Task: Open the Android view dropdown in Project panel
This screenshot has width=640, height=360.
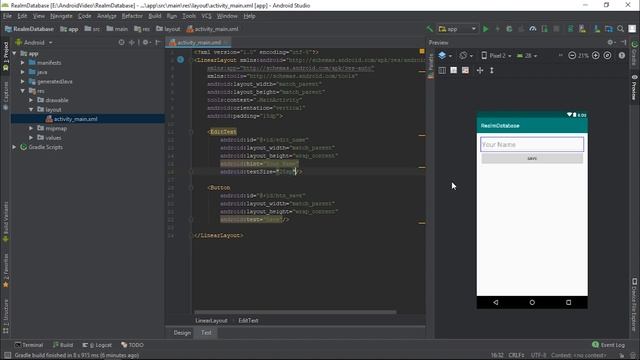Action: [x=34, y=42]
